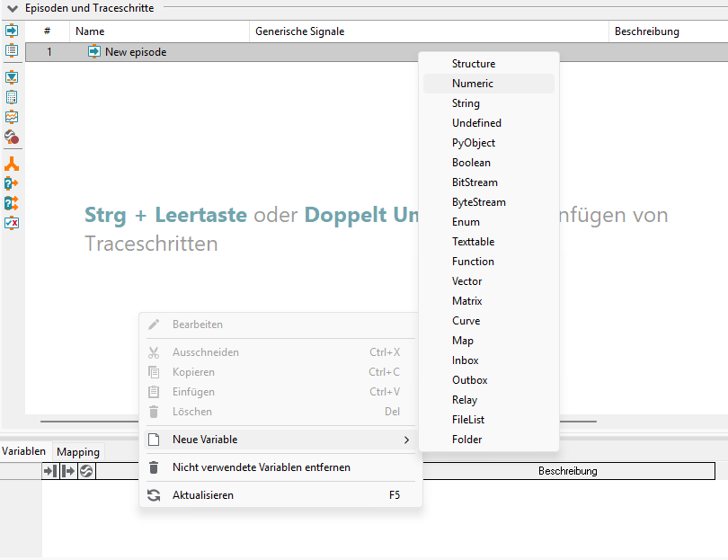Choose Outbox variable type

click(x=489, y=380)
